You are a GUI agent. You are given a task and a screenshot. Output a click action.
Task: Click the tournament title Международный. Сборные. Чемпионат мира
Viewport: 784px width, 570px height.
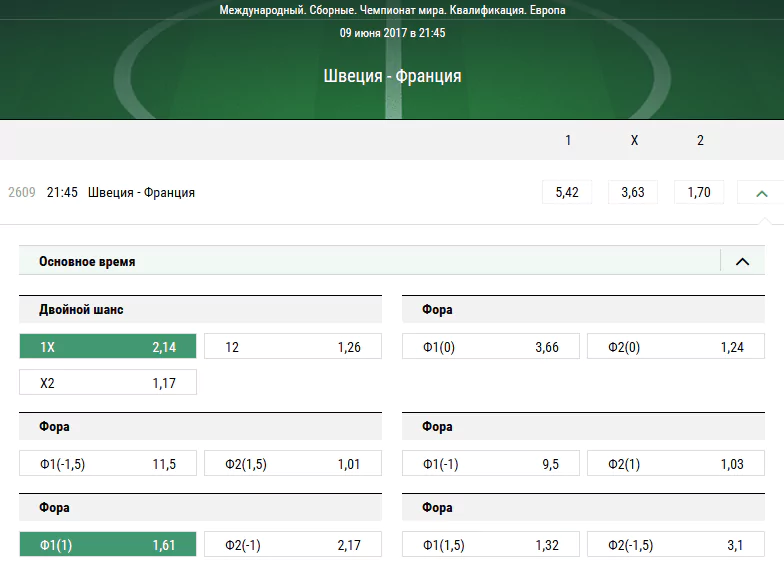pos(392,10)
